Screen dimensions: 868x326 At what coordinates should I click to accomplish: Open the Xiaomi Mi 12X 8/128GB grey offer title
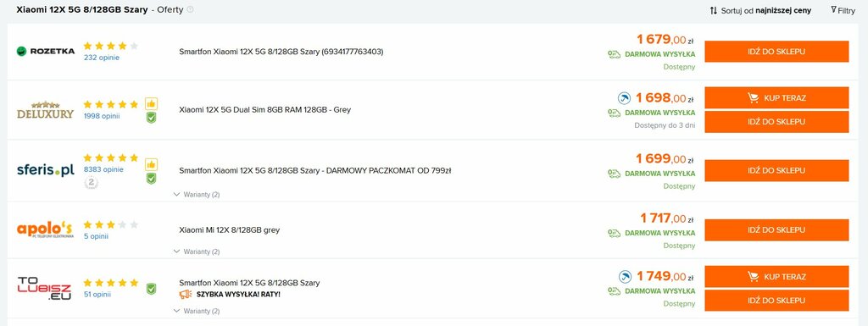coord(229,229)
